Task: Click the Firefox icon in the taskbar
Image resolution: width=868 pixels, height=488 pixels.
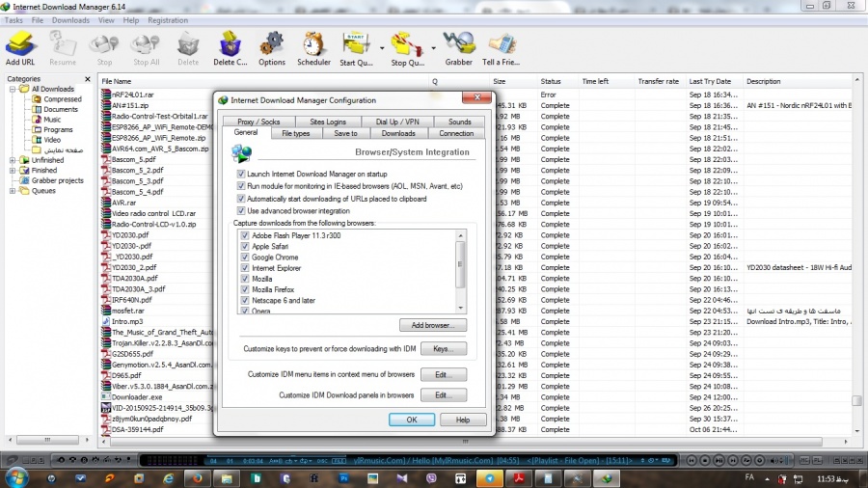Action: coord(198,478)
